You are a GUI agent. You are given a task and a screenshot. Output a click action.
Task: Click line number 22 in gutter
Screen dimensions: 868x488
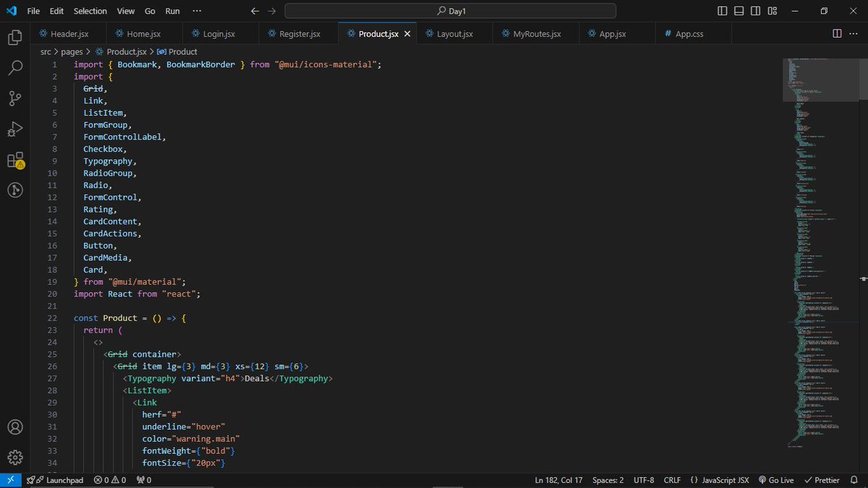pyautogui.click(x=52, y=318)
